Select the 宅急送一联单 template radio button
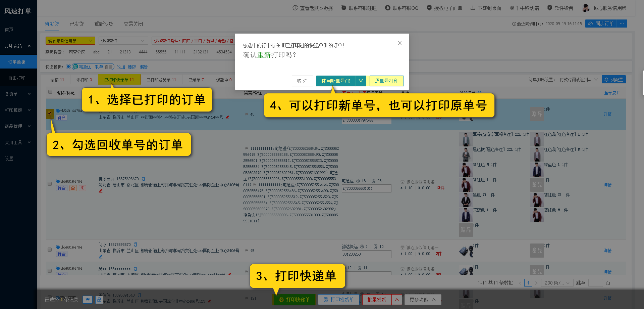Viewport: 644px width, 309px height. pos(68,67)
